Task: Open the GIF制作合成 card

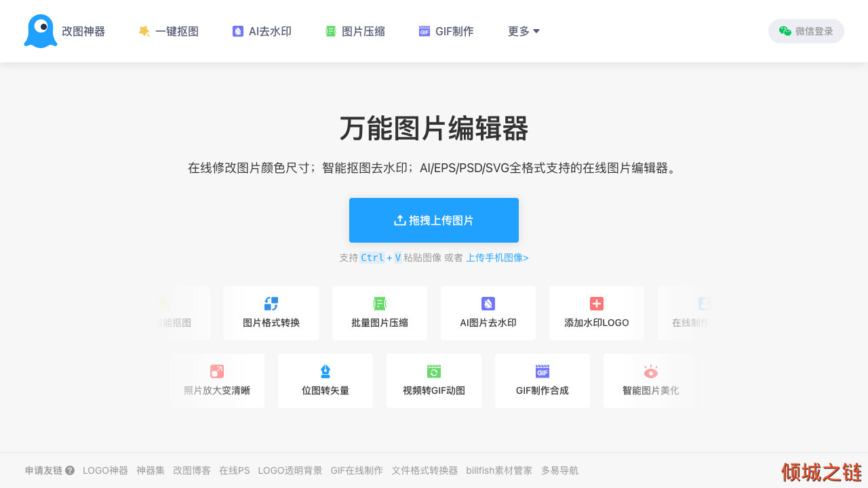Action: coord(542,381)
